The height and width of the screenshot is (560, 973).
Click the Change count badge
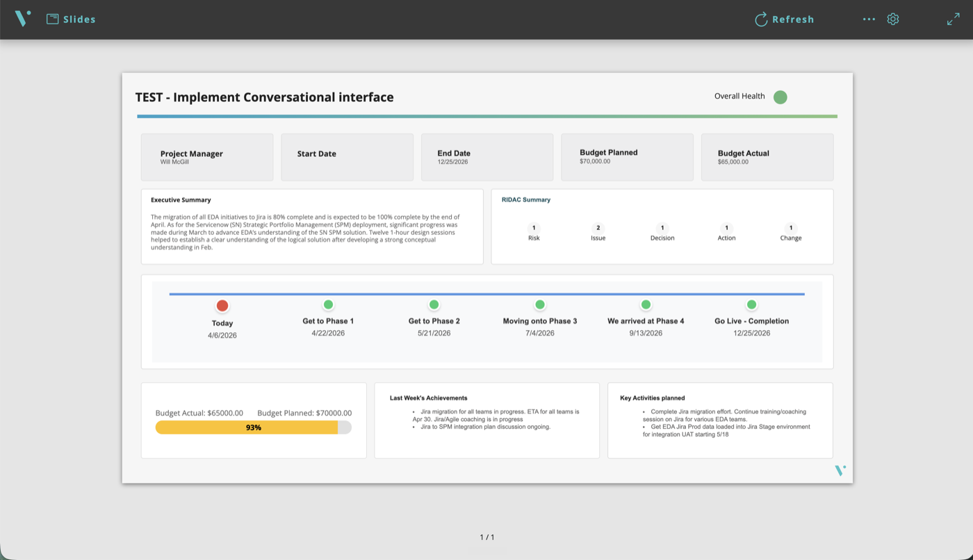click(791, 228)
